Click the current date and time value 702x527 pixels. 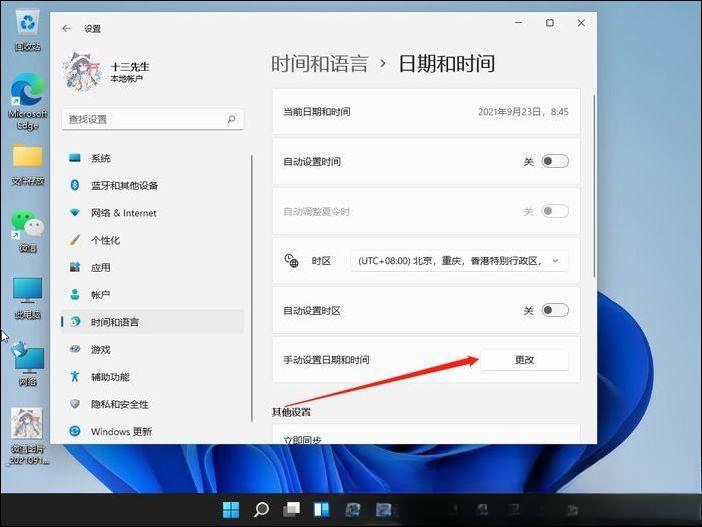(523, 111)
